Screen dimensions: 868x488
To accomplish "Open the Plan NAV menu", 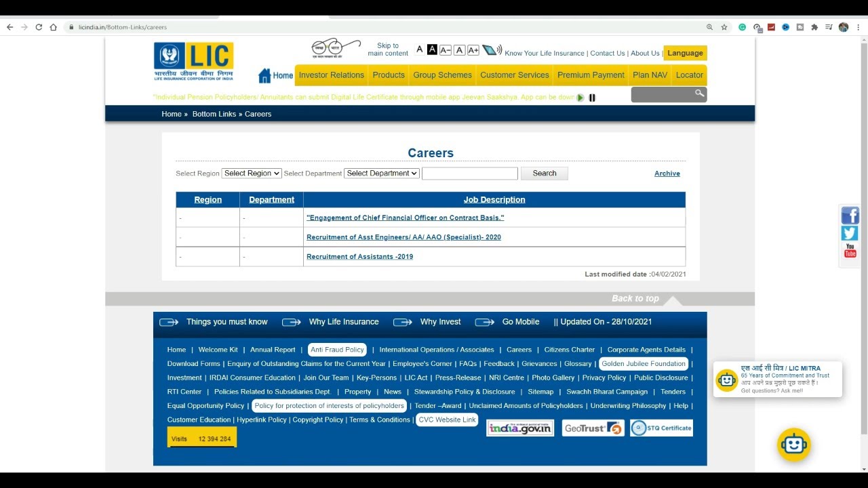I will point(650,75).
